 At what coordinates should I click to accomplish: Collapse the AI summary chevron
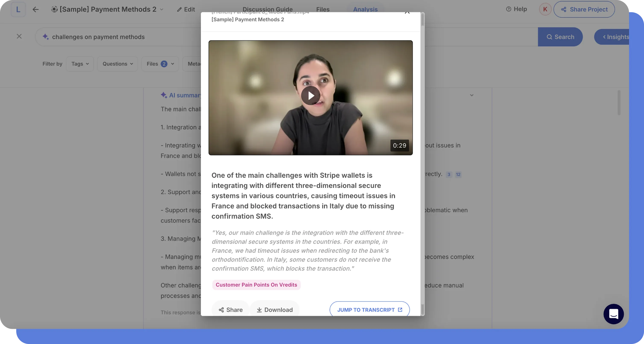coord(471,95)
